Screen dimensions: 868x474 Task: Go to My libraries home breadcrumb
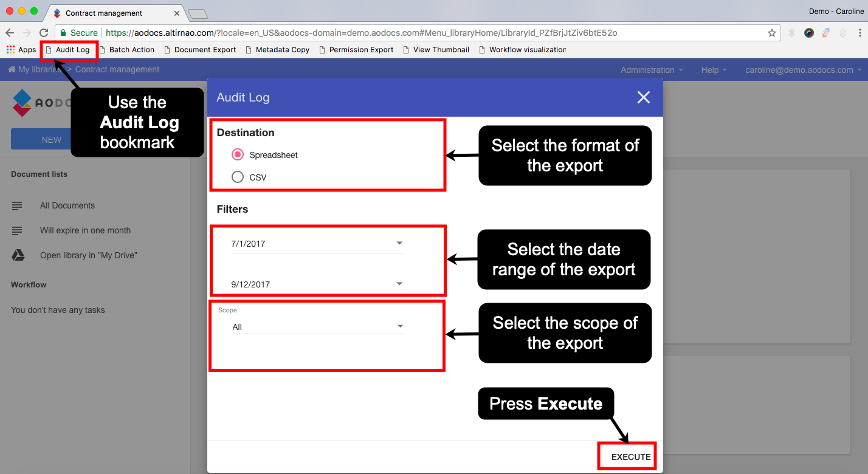36,70
